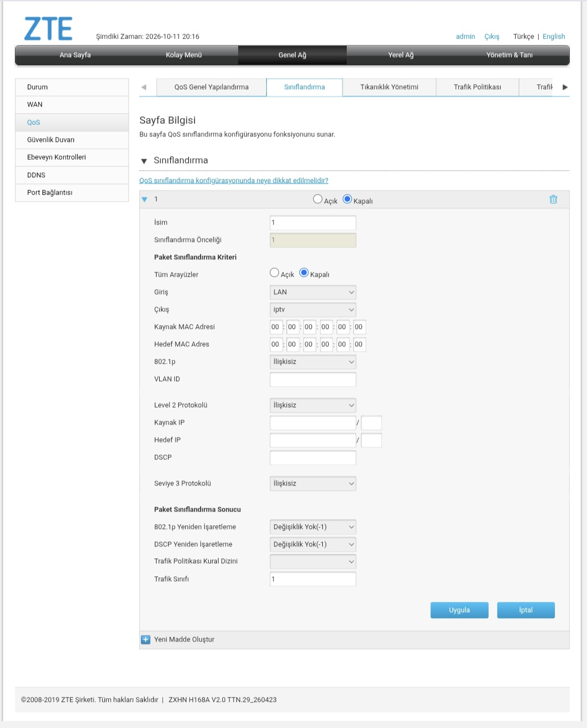The image size is (587, 728).
Task: Open the DSCP Yeniden İşaretleme dropdown
Action: (313, 545)
